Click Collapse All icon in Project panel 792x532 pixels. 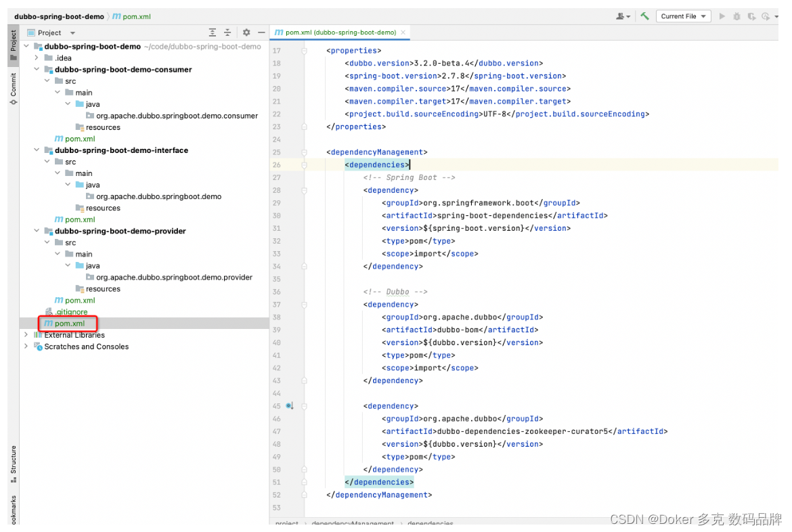pos(228,32)
